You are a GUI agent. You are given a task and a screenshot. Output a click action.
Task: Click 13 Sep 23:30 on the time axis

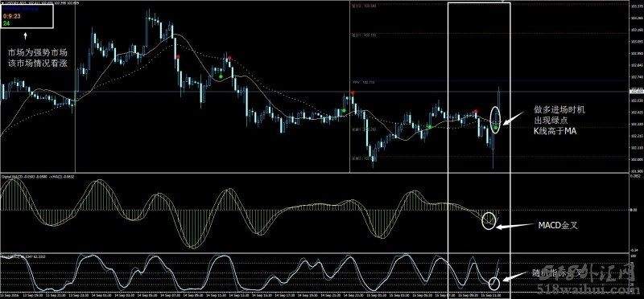tap(79, 295)
